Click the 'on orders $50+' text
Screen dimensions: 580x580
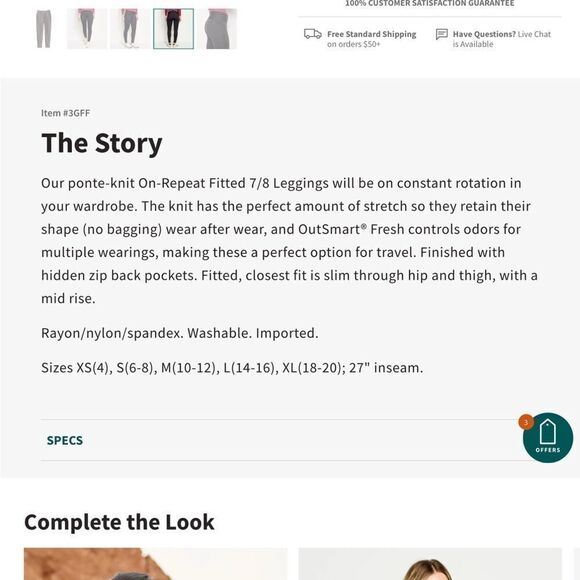354,44
